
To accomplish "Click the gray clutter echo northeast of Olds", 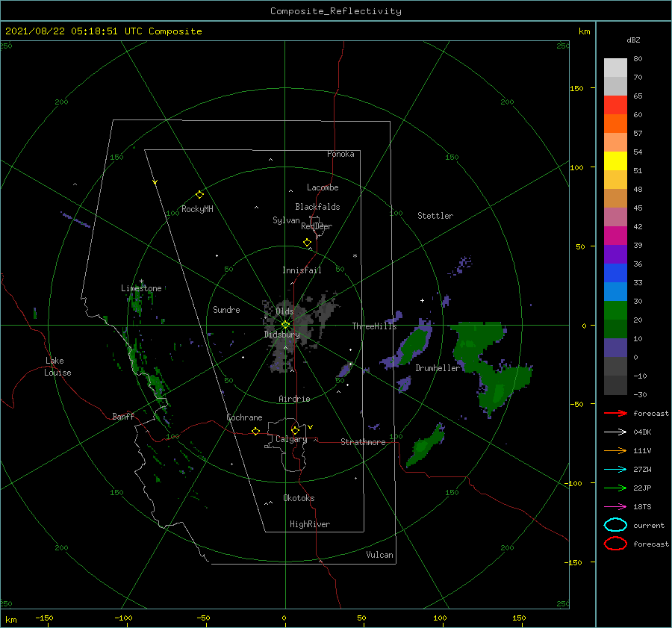I will coord(326,309).
